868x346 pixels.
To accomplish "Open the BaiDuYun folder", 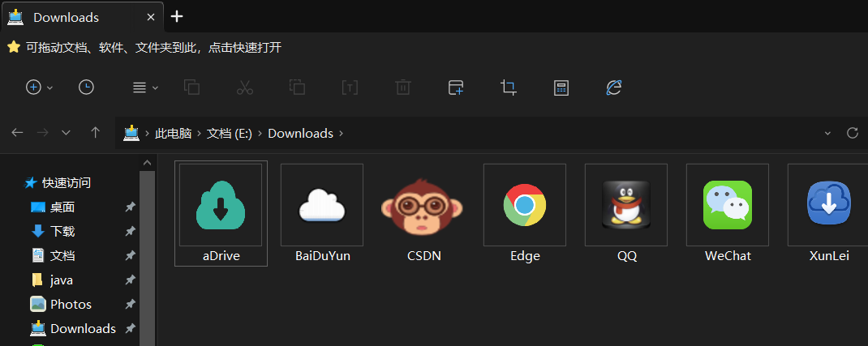I will tap(322, 213).
